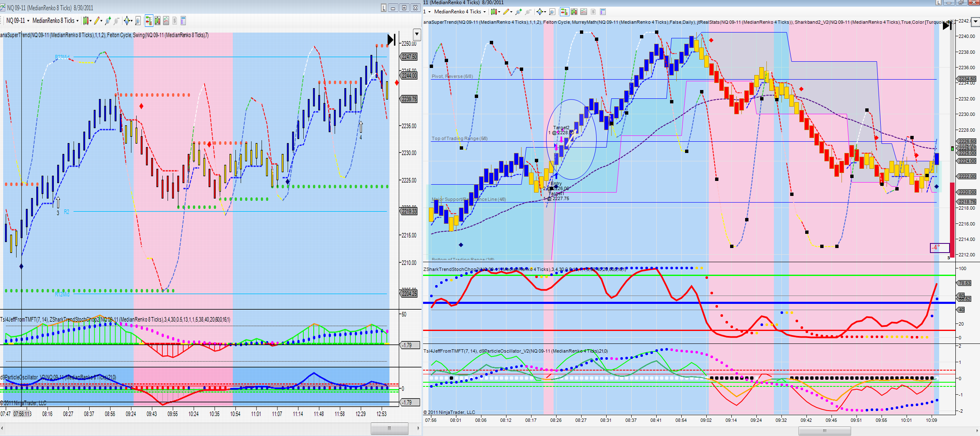Click the 'Entry' order label

point(556,183)
